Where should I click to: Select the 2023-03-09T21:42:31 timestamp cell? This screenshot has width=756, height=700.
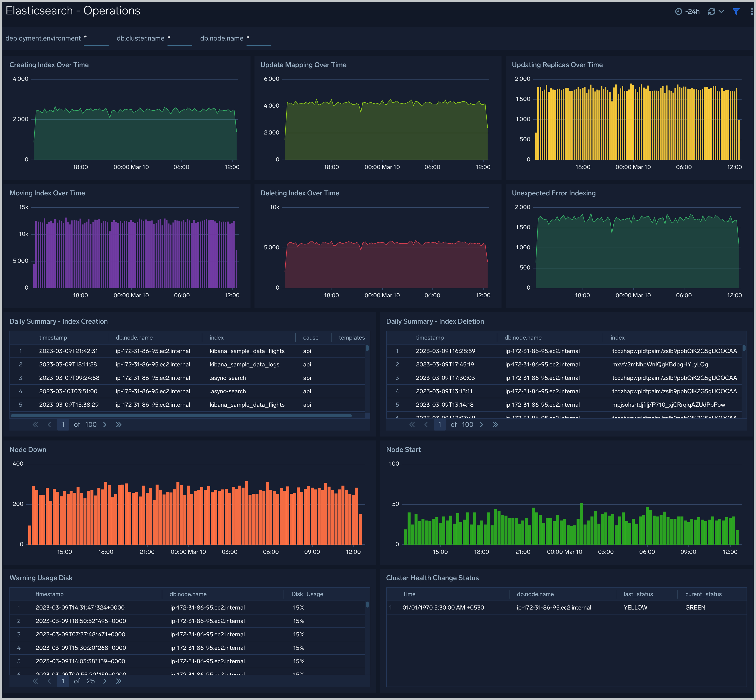[x=69, y=351]
